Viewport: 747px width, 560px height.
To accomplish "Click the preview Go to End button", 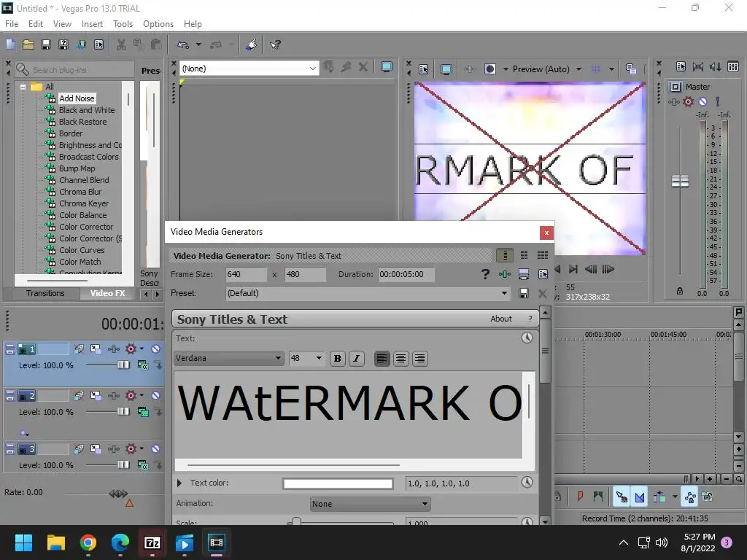I will tap(573, 270).
